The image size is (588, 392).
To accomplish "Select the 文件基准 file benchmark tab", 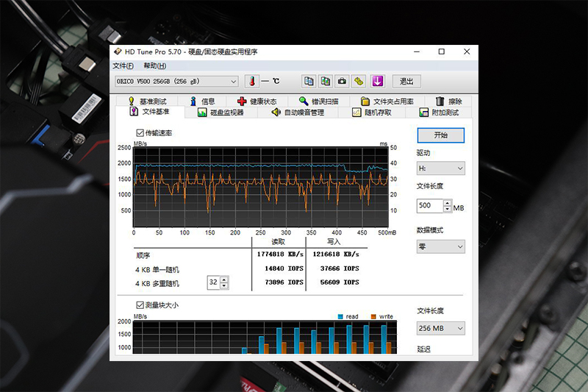I will click(150, 112).
